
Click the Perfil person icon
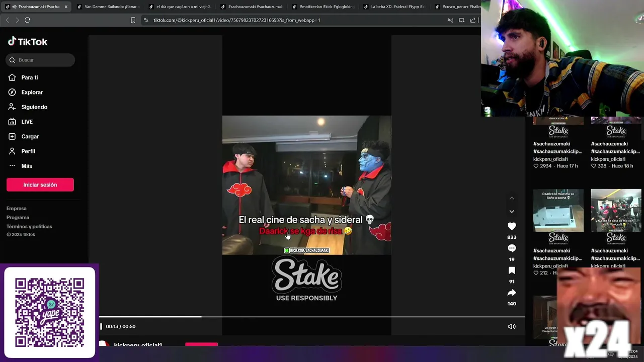pos(12,151)
